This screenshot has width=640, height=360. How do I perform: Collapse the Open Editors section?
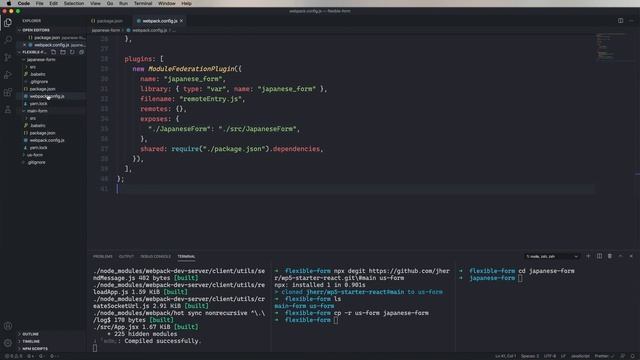(x=51, y=30)
